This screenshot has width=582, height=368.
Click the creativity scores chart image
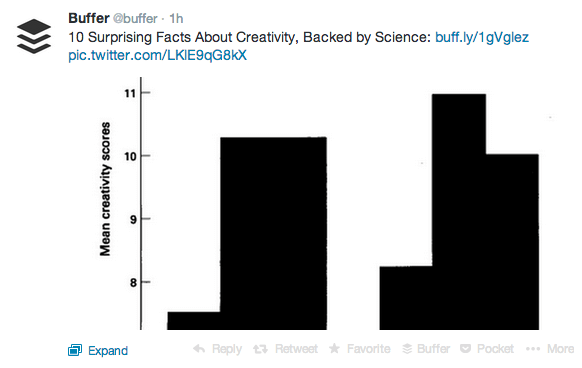coord(319,203)
